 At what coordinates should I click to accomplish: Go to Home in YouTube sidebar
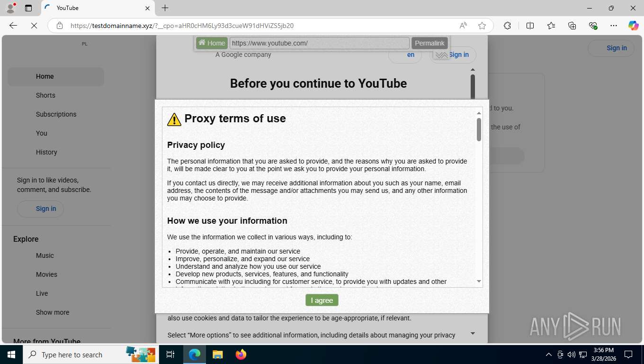(x=56, y=76)
